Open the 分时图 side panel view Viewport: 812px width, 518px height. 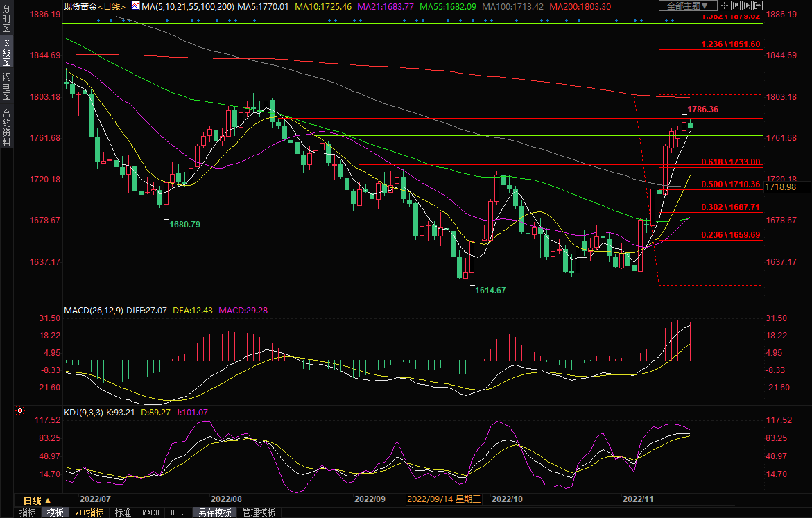point(6,21)
